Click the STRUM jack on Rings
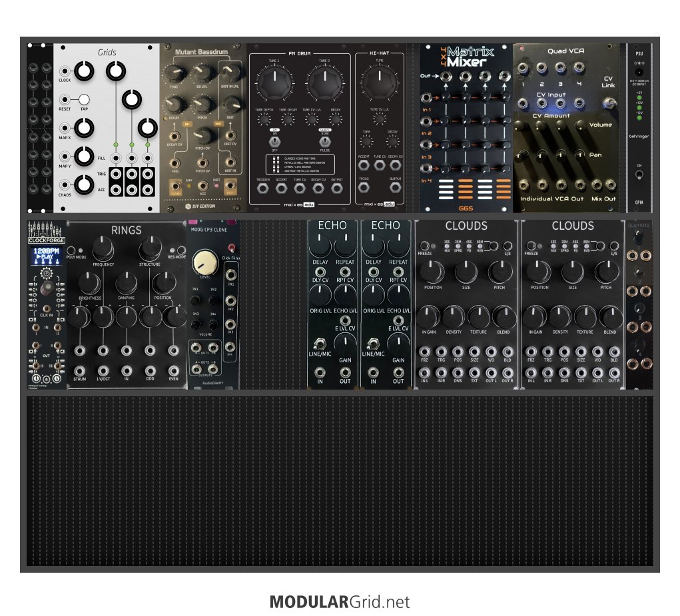Screen dimensions: 680x616 point(79,371)
